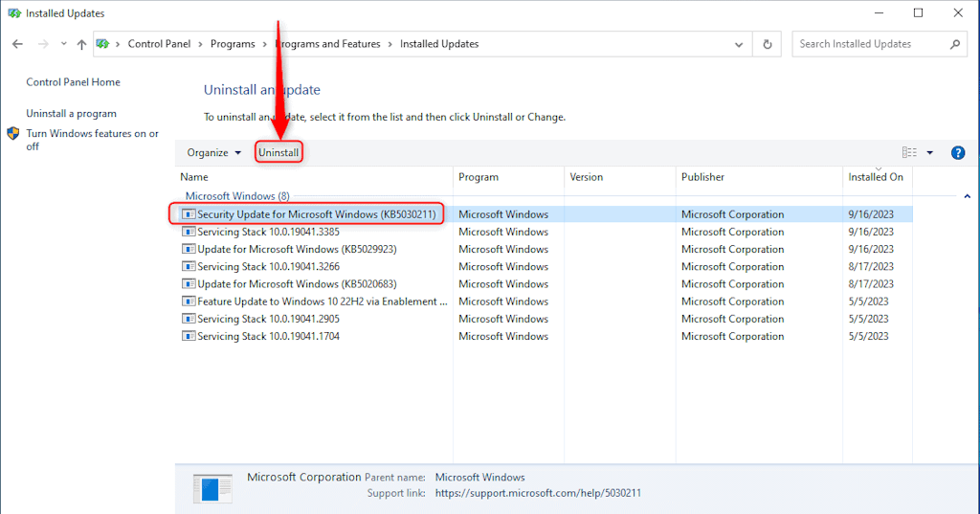Click the details pane update thumbnail
Screen dimensions: 980x514
[x=212, y=488]
